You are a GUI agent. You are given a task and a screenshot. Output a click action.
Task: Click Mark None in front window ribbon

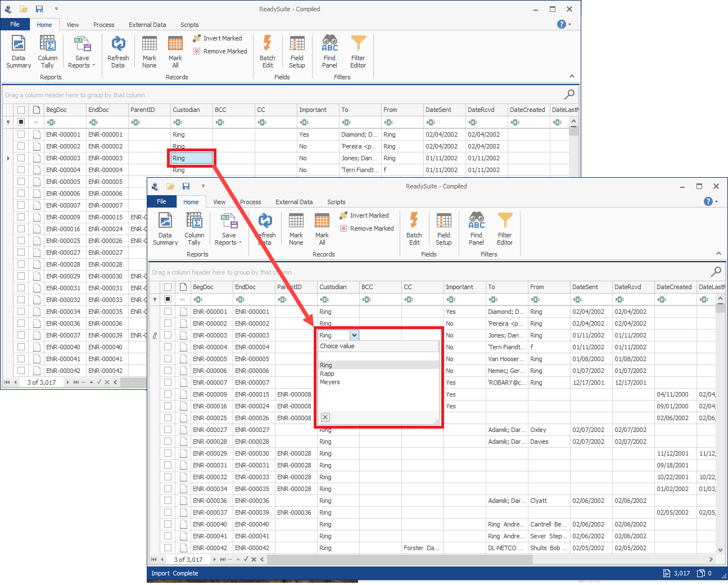tap(296, 229)
